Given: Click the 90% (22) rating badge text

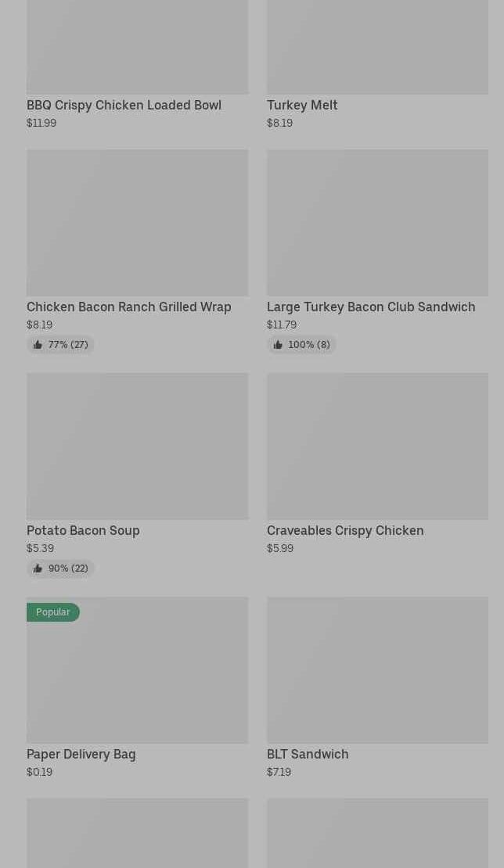Looking at the screenshot, I should point(68,569).
